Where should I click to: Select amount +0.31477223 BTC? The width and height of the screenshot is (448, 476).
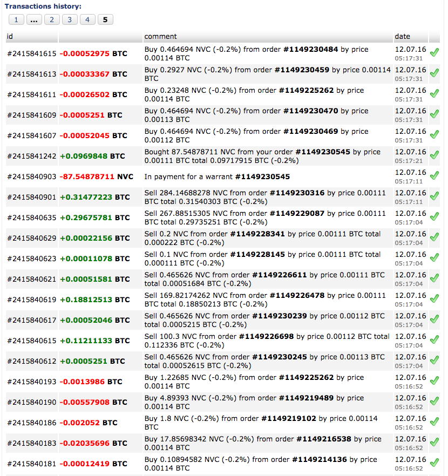[94, 197]
